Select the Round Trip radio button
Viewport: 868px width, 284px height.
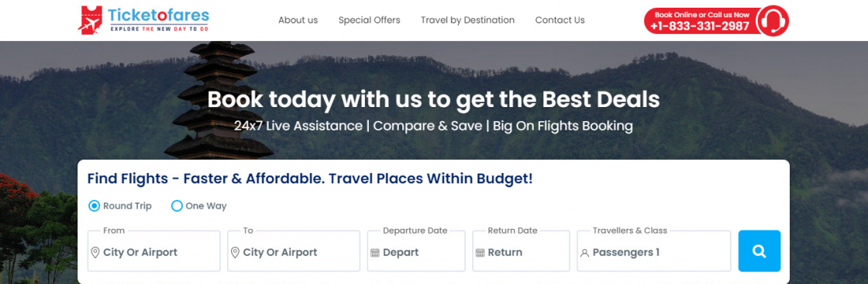coord(94,206)
